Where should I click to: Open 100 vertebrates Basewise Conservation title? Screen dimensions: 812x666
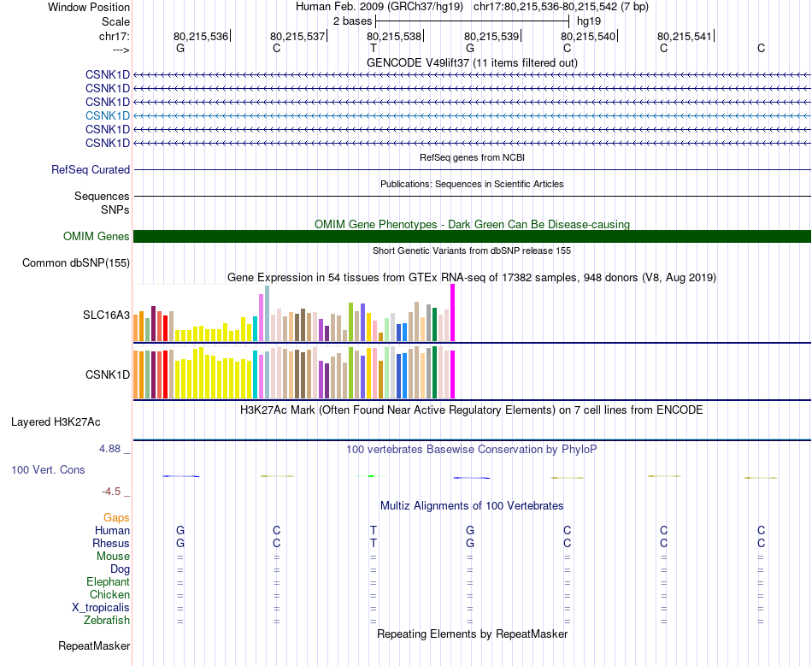coord(472,449)
